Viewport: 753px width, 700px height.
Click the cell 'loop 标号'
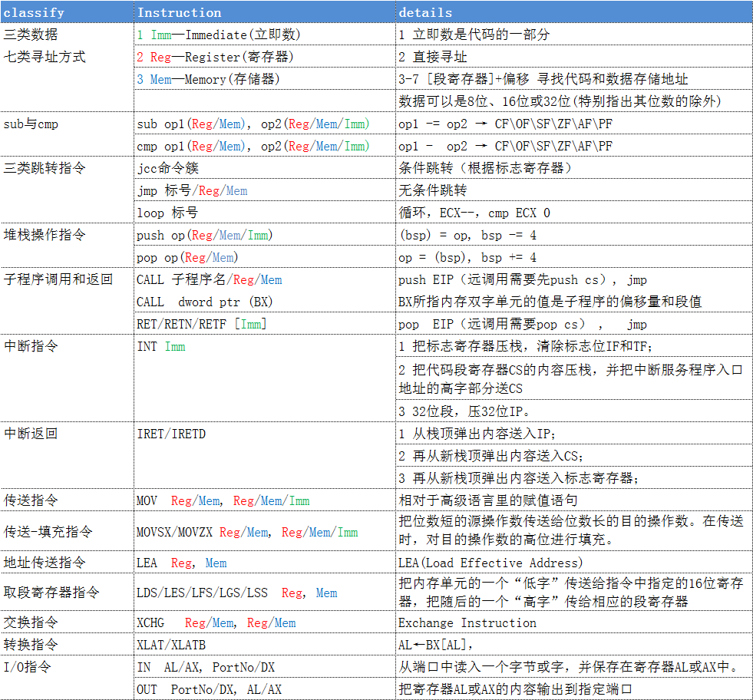click(x=265, y=212)
